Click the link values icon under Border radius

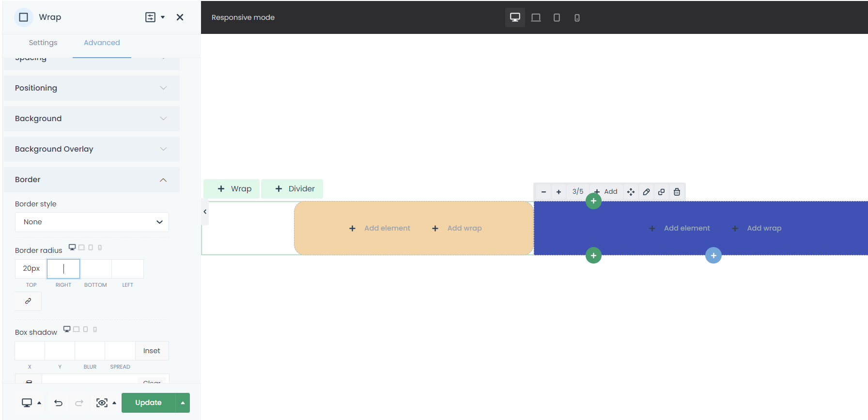28,301
